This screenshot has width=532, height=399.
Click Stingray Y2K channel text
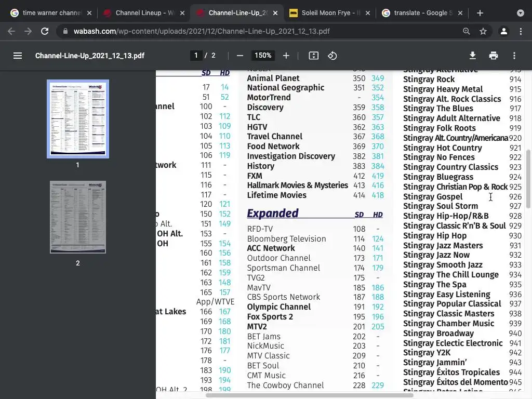[x=427, y=353]
